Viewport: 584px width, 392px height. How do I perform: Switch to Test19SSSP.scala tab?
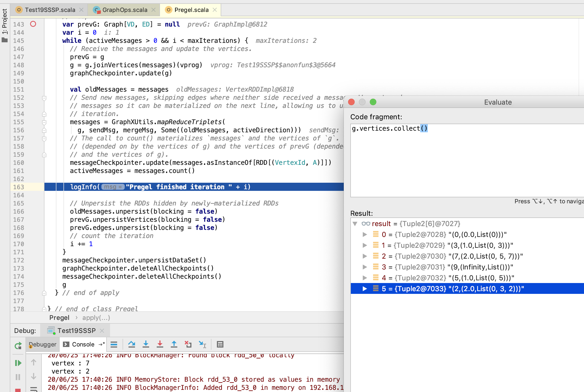tap(50, 10)
